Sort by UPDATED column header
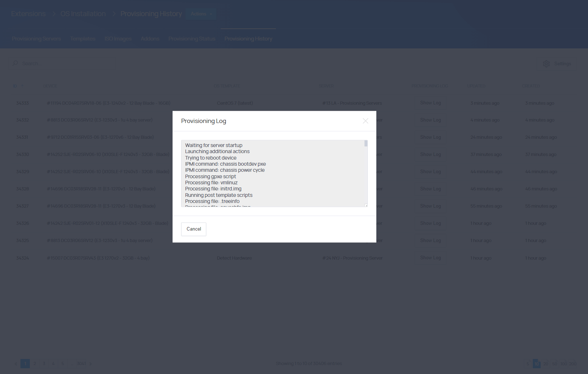 point(476,86)
